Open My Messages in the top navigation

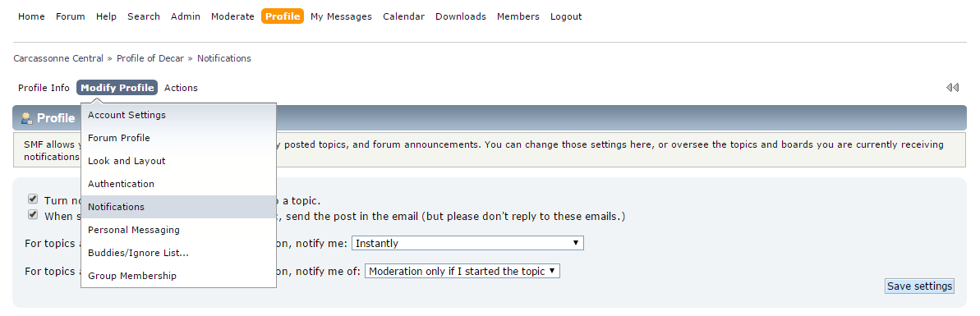(x=341, y=17)
